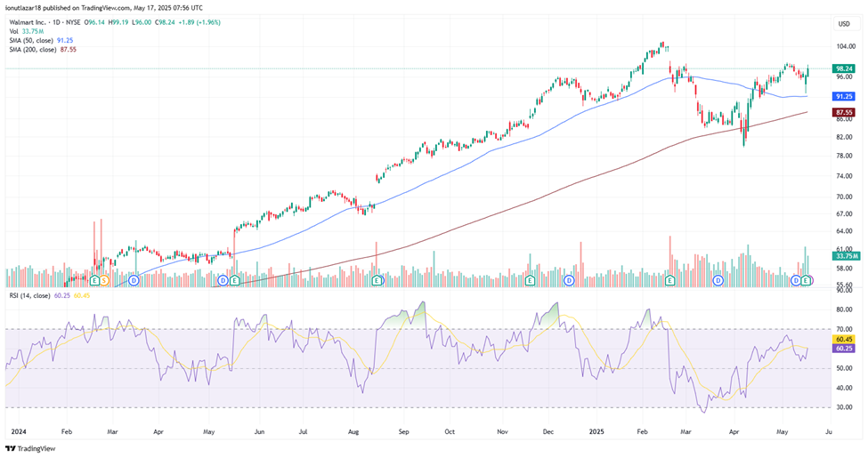The height and width of the screenshot is (458, 868).
Task: Click the April 2025 dividend marker
Action: pos(718,281)
